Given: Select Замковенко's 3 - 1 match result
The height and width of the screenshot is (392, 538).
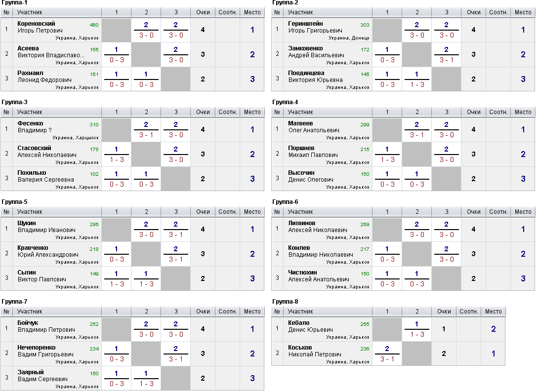Looking at the screenshot, I should pyautogui.click(x=446, y=60).
